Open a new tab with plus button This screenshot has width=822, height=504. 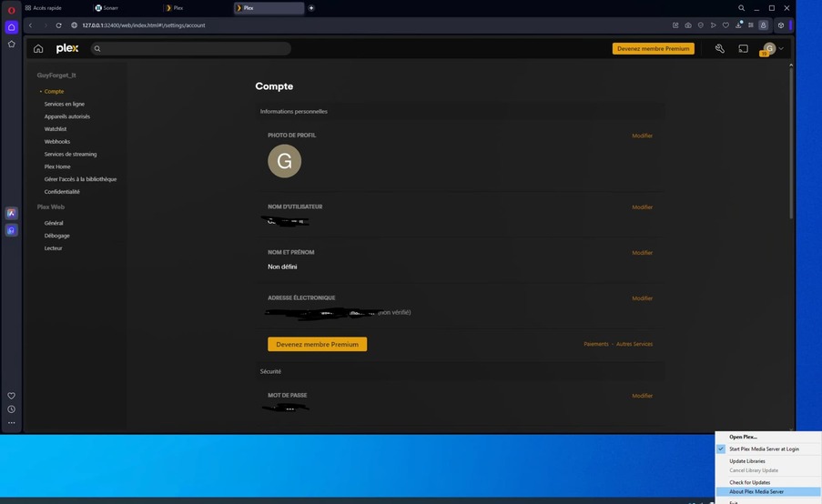311,8
